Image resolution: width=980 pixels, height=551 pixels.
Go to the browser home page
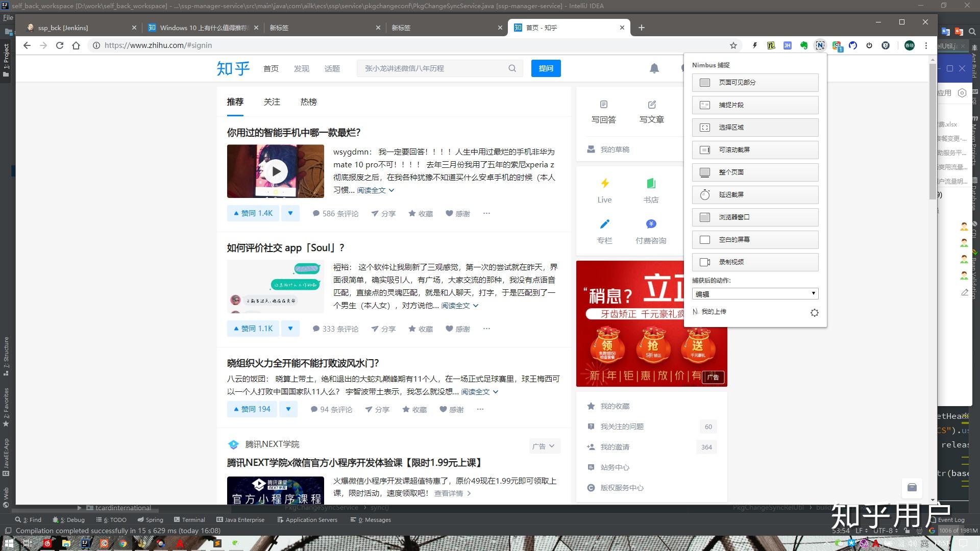click(76, 45)
